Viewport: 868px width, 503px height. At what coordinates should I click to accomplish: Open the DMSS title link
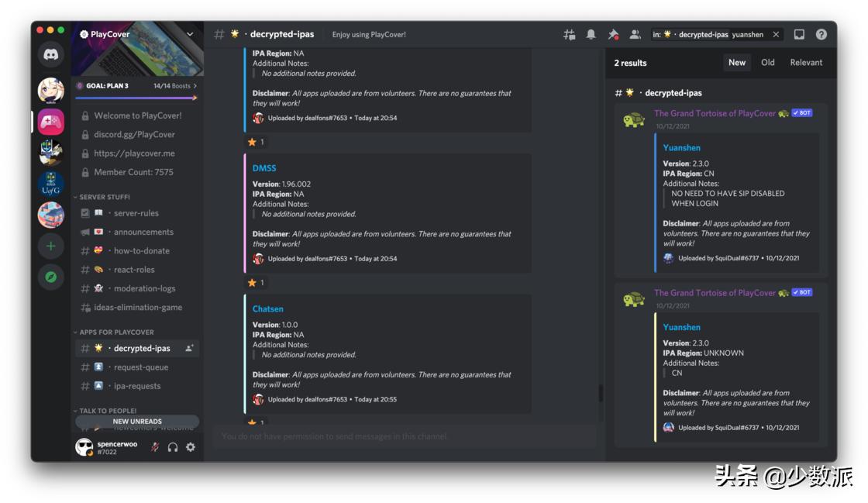point(264,168)
